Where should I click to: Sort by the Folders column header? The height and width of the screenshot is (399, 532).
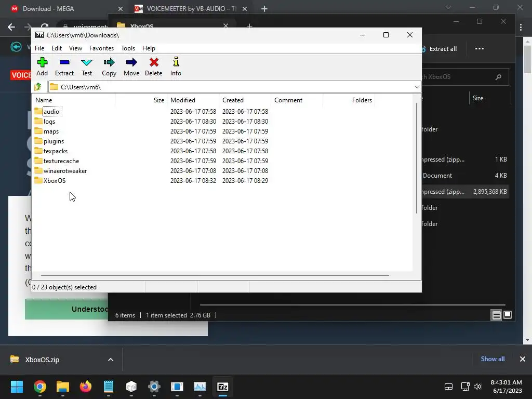(x=349, y=100)
